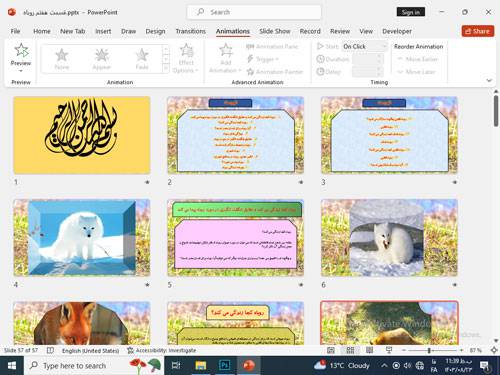This screenshot has width=500, height=375.
Task: Select slide 3 thumbnail
Action: pyautogui.click(x=389, y=135)
